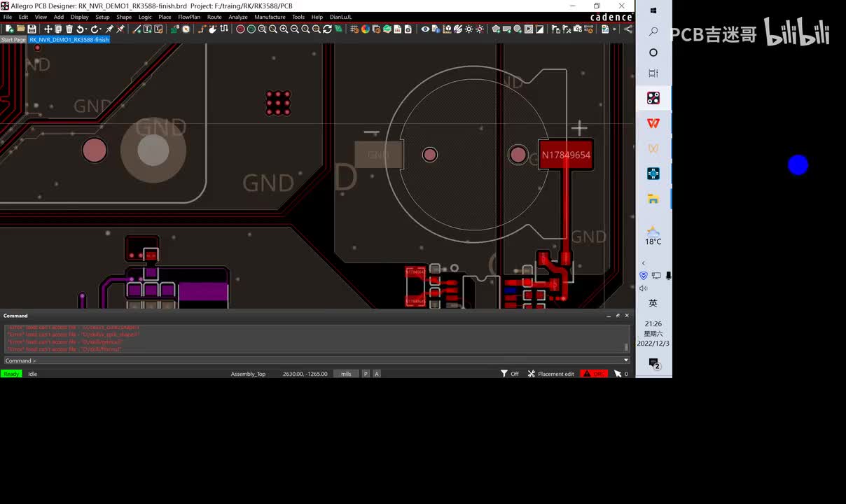Open the WPS Office taskbar icon

click(x=653, y=123)
